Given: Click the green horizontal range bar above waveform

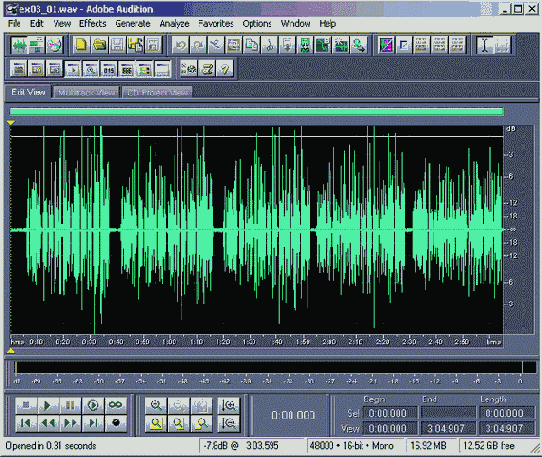Looking at the screenshot, I should point(256,111).
